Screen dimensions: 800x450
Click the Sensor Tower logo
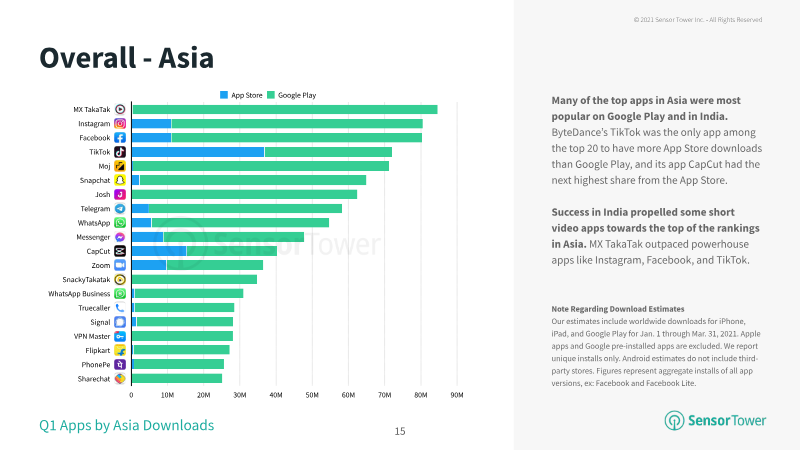point(715,420)
